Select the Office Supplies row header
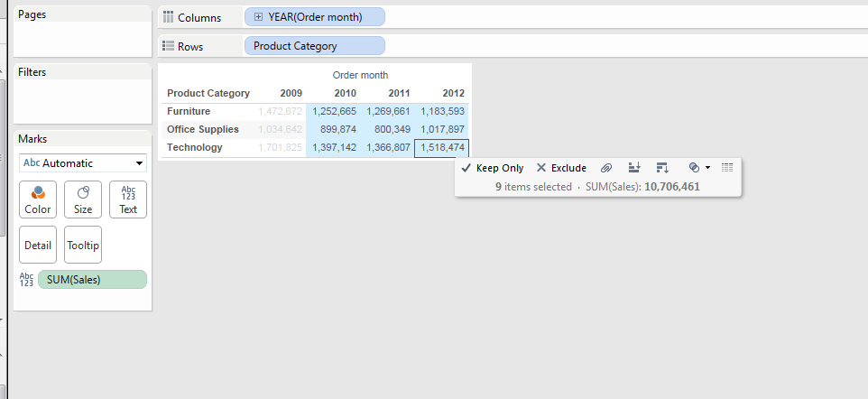The image size is (868, 399). pos(203,129)
